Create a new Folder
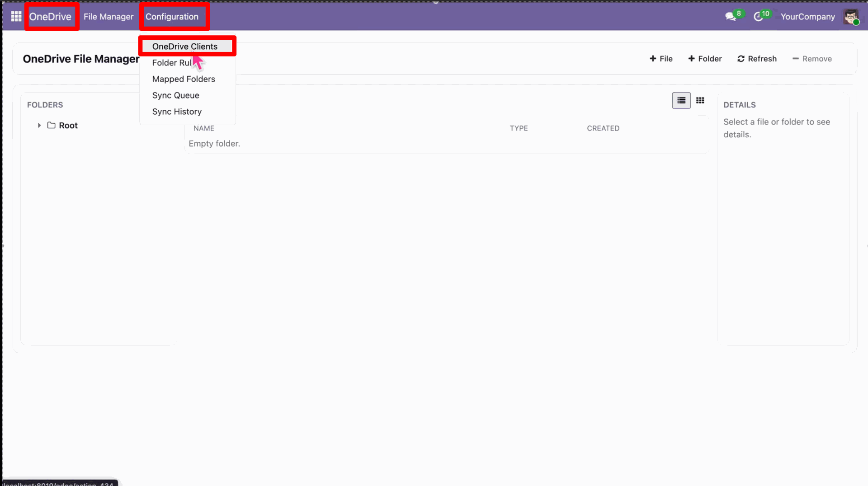This screenshot has height=486, width=868. 705,59
